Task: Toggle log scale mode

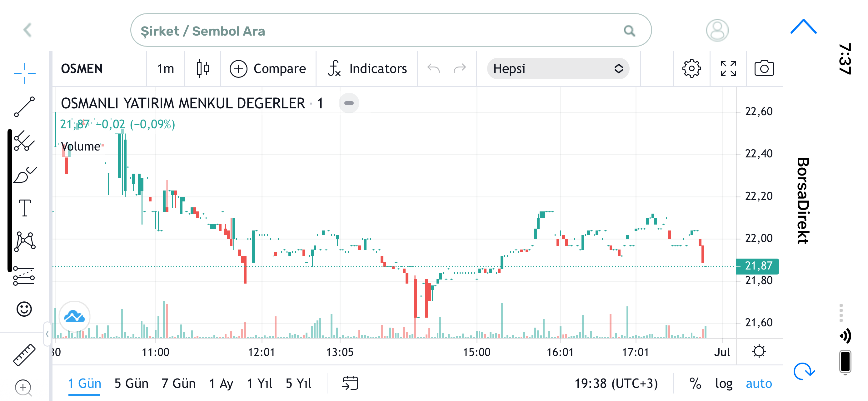Action: coord(724,384)
